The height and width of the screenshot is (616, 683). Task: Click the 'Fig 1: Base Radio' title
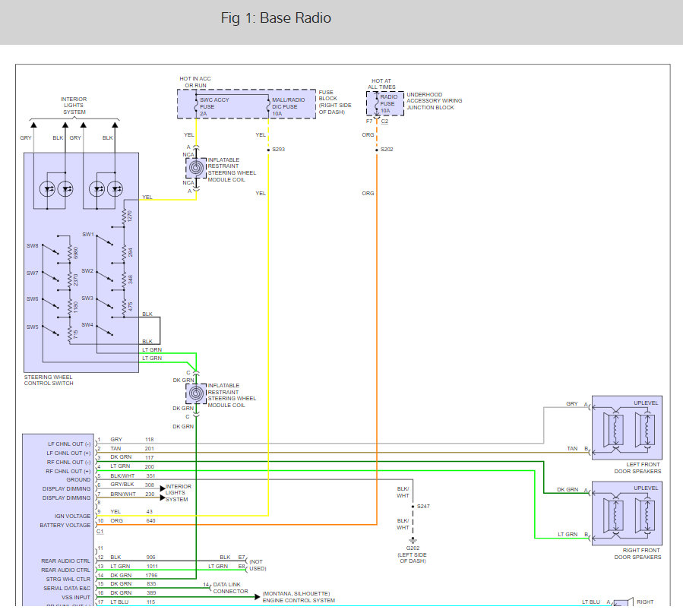point(276,17)
